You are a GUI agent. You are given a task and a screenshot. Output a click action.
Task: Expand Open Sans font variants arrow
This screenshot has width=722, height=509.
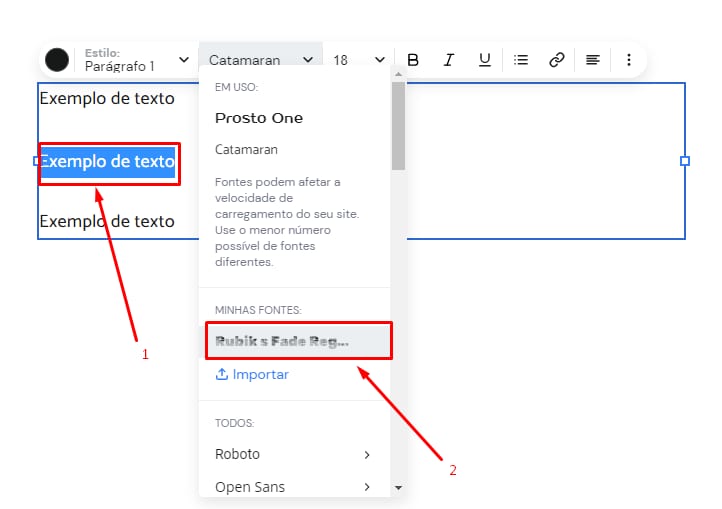click(367, 488)
